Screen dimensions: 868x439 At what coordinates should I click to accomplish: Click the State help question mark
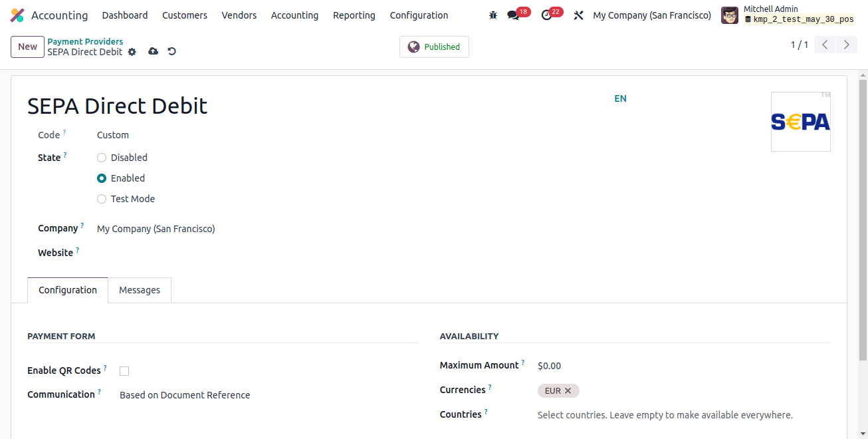[x=65, y=155]
